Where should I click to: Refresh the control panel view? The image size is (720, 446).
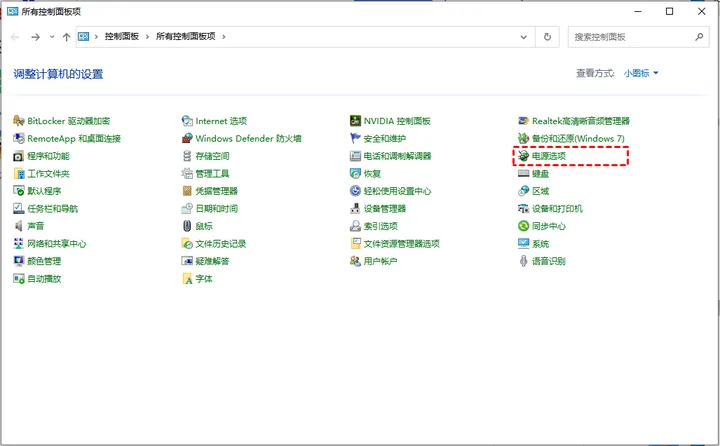click(x=547, y=37)
